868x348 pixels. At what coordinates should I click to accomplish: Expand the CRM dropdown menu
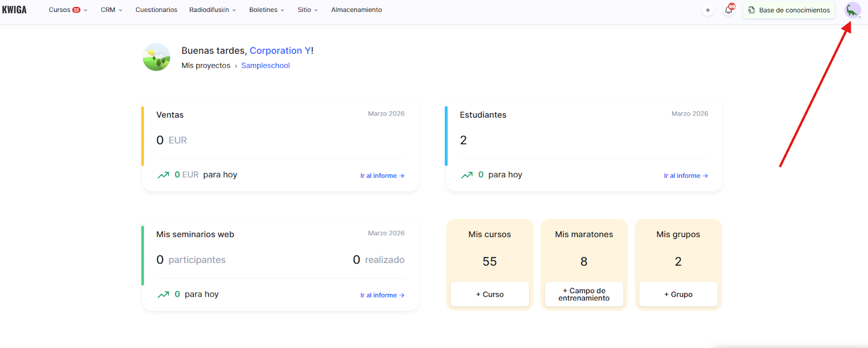coord(111,10)
